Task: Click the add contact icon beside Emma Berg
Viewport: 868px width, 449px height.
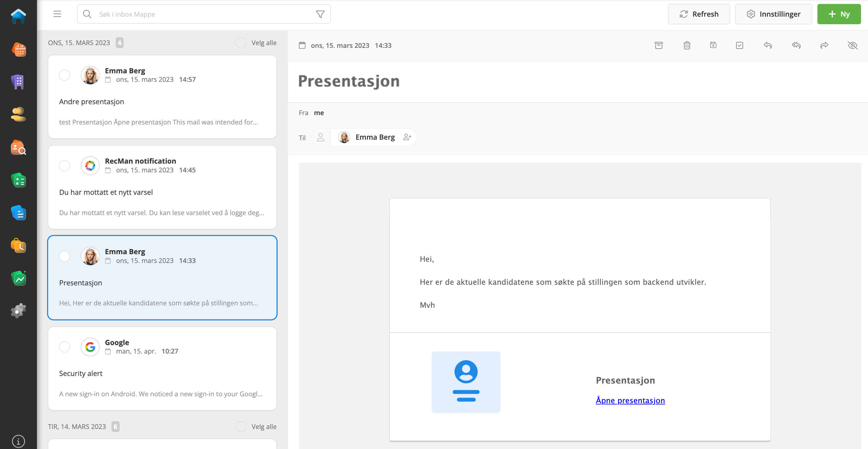Action: point(407,137)
